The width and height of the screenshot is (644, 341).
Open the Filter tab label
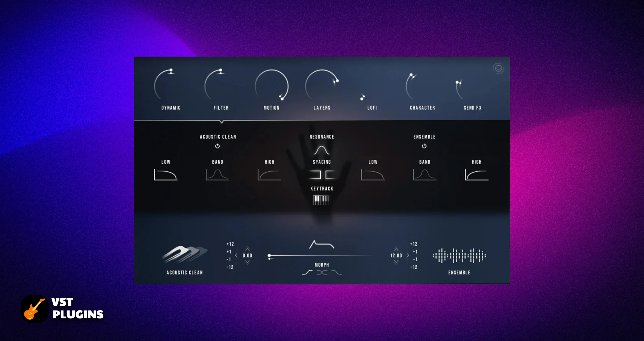[221, 108]
